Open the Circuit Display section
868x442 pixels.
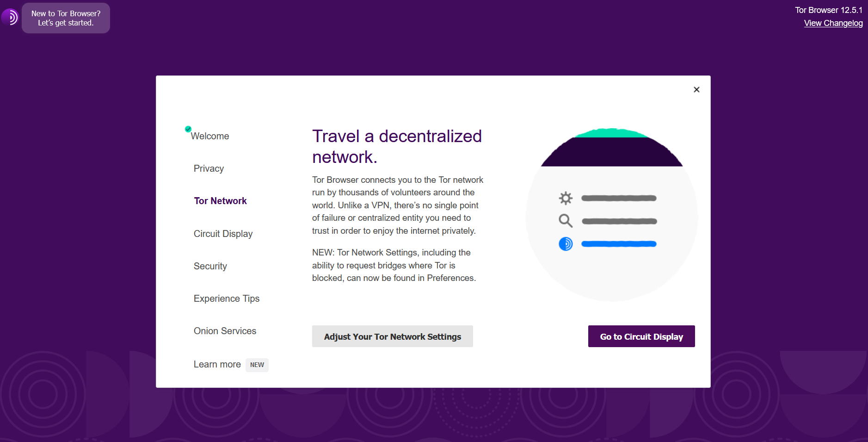pos(223,234)
